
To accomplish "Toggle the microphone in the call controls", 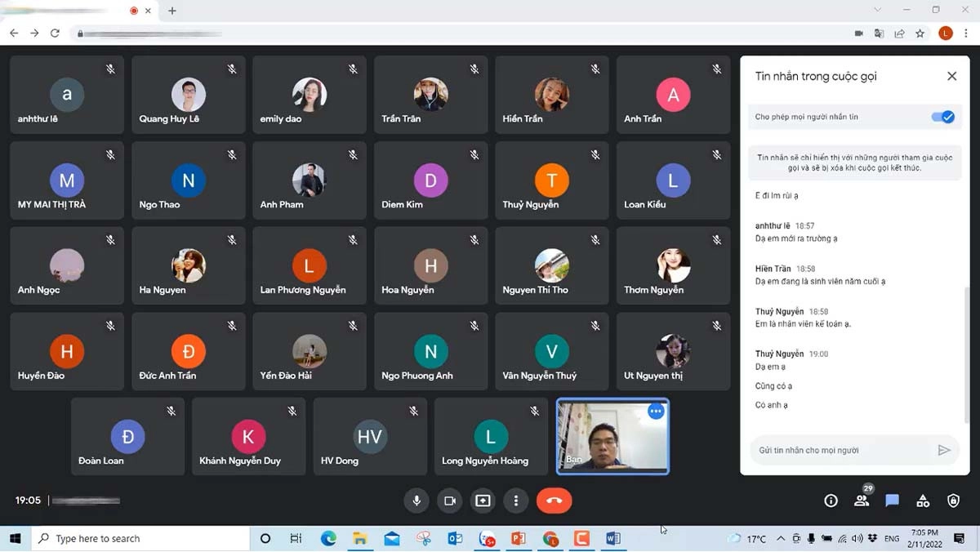I will point(416,501).
